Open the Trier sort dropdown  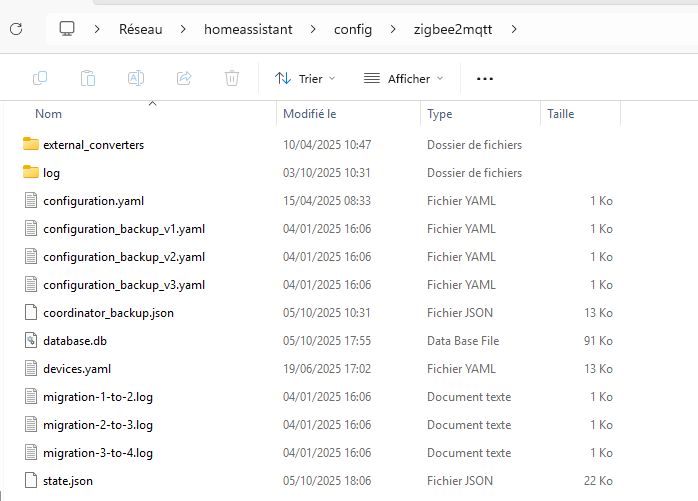(305, 78)
